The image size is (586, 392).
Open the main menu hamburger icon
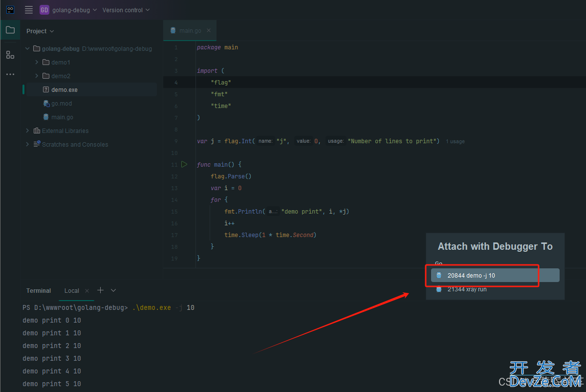[29, 10]
